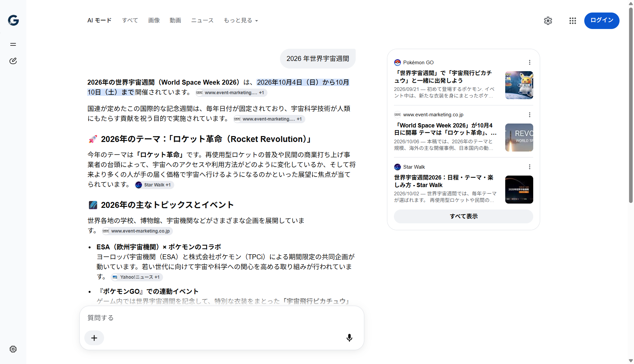Start a new chat with pencil icon

click(x=13, y=61)
